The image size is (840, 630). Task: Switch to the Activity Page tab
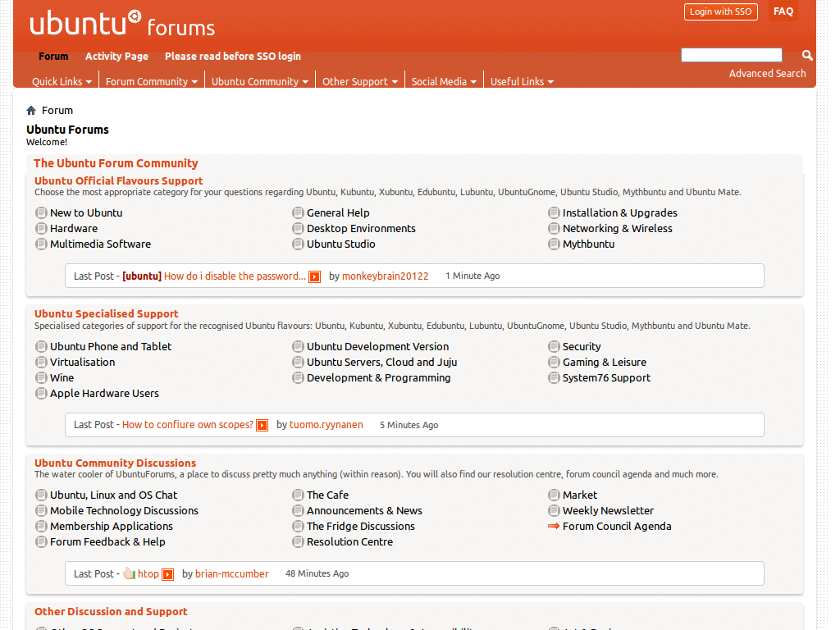click(x=116, y=56)
